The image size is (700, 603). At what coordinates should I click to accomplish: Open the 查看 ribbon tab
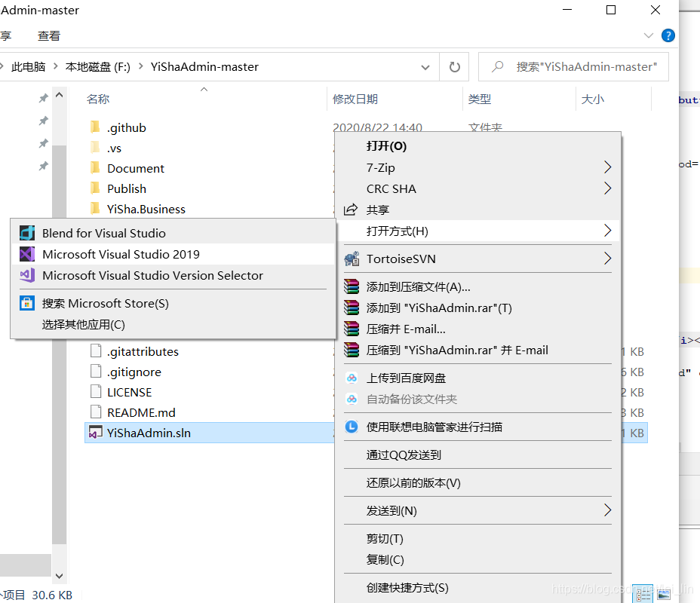(x=49, y=35)
